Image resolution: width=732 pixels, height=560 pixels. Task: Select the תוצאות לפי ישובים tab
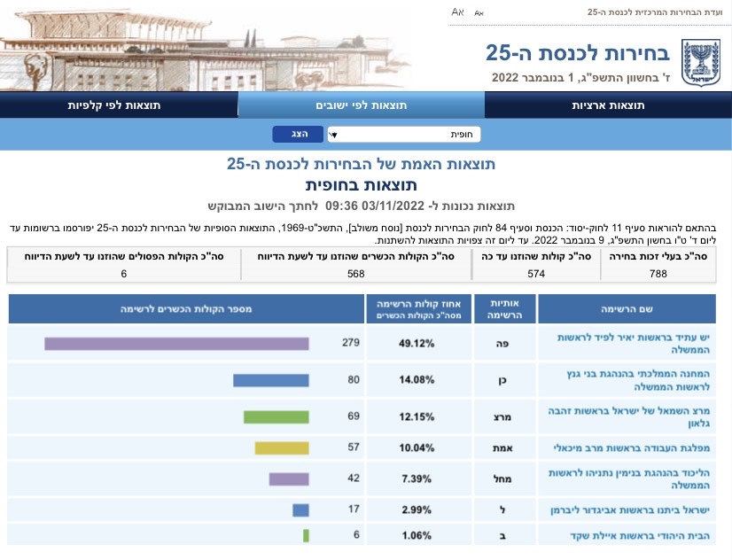coord(361,105)
